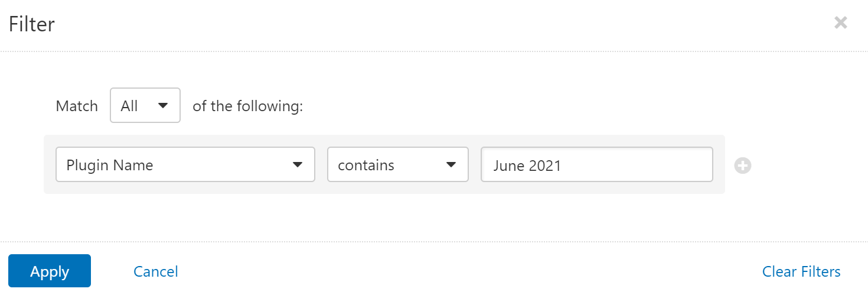The height and width of the screenshot is (295, 868).
Task: Open the contains operator dropdown
Action: pos(398,164)
